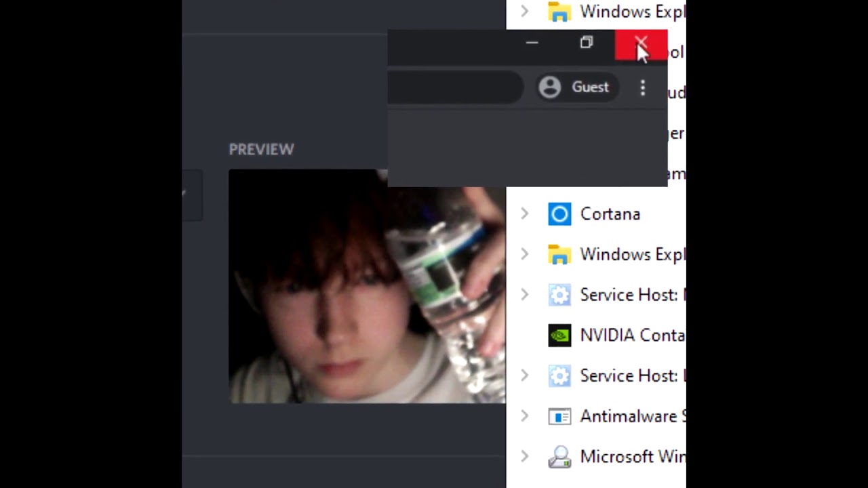
Task: Expand the Cortana process group
Action: tap(524, 214)
